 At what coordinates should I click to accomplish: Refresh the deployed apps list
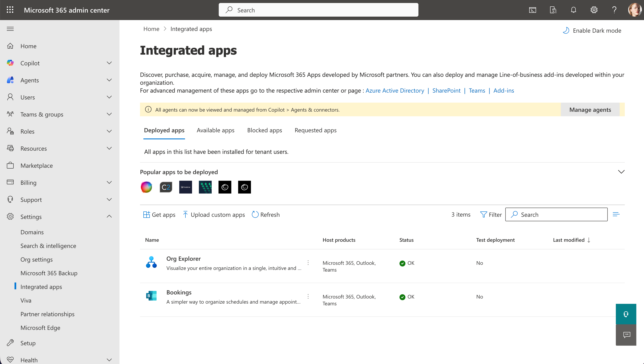[265, 214]
